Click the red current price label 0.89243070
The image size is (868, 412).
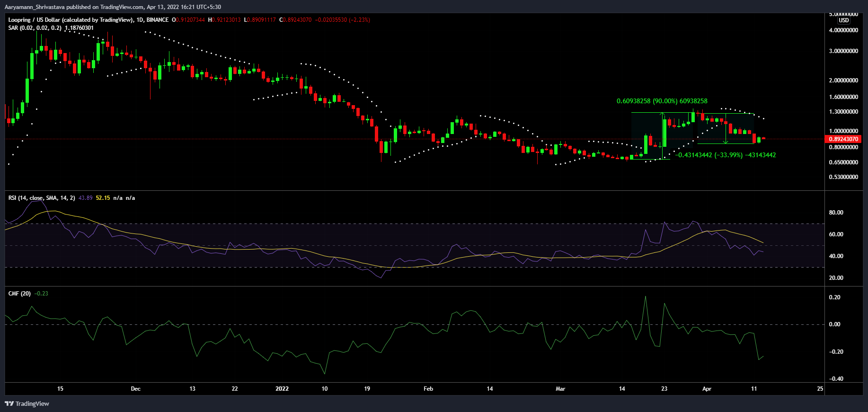(x=843, y=139)
